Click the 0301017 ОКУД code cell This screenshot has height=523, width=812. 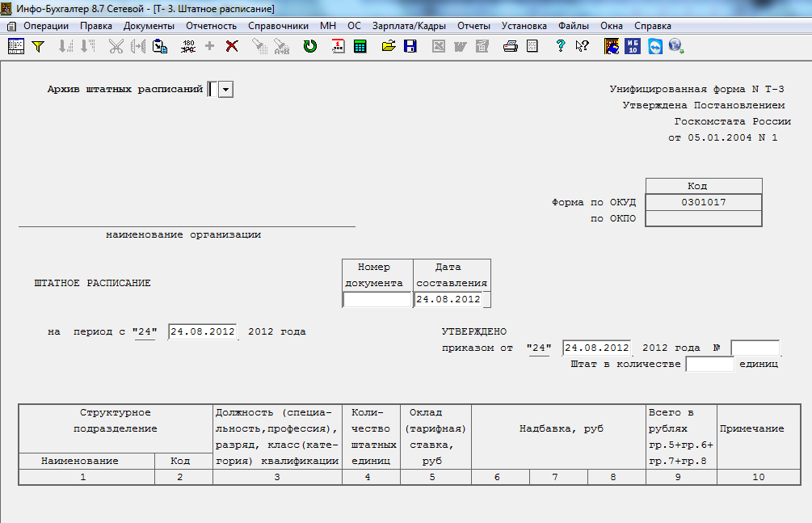point(704,202)
